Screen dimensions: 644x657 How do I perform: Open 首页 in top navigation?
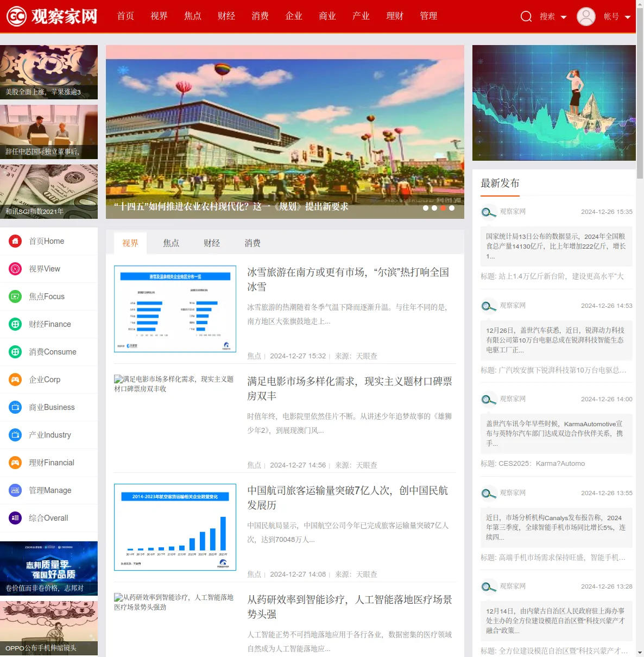click(x=125, y=16)
